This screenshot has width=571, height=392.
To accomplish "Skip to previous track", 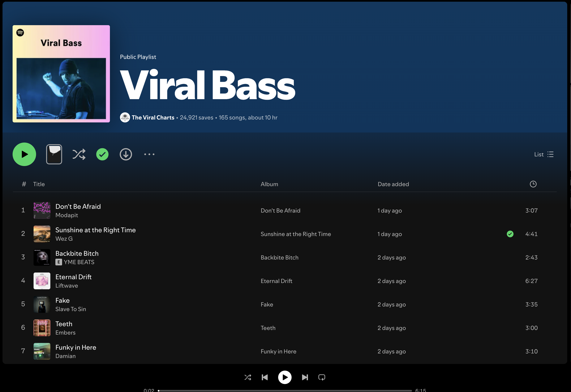I will click(265, 377).
